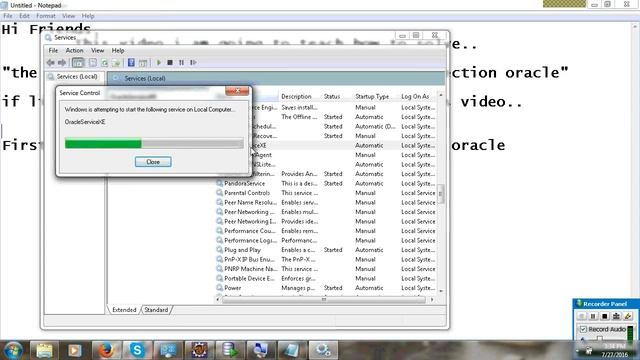This screenshot has height=360, width=640.
Task: Open Windows Explorer from the taskbar
Action: point(44,350)
